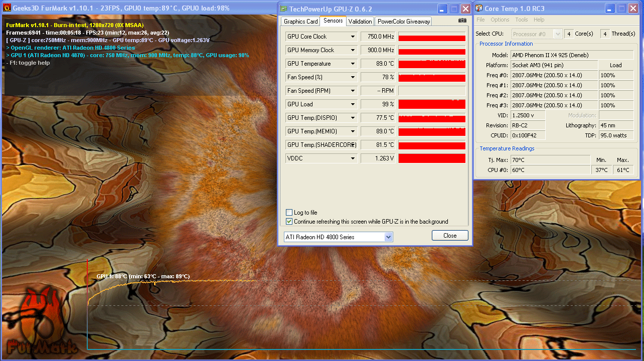Open the PowerColor Giveaway tab
Viewport: 644px width, 361px height.
(x=403, y=21)
